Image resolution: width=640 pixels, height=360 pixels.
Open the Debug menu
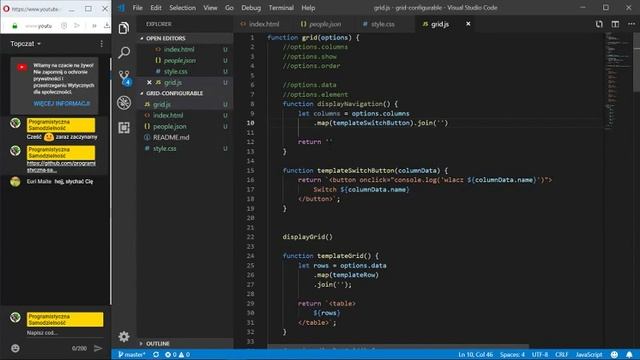(251, 8)
